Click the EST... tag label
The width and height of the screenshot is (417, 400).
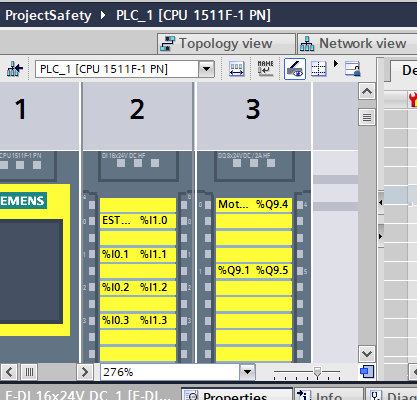116,220
